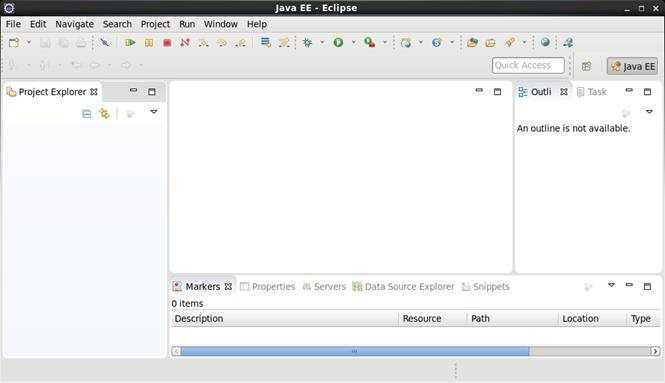Switch to the Snippets tab
The height and width of the screenshot is (383, 665).
point(485,287)
